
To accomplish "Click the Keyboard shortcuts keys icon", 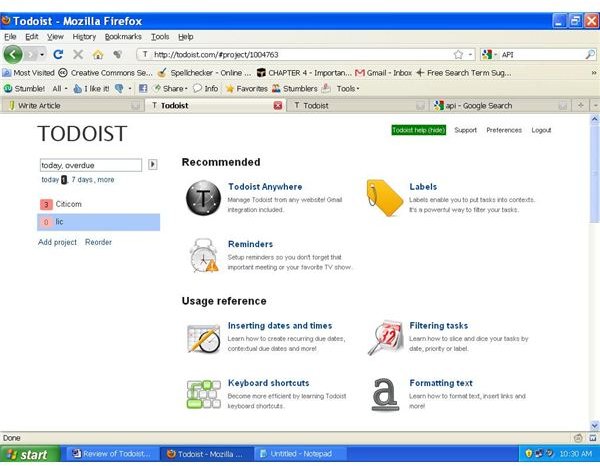I will pyautogui.click(x=204, y=394).
